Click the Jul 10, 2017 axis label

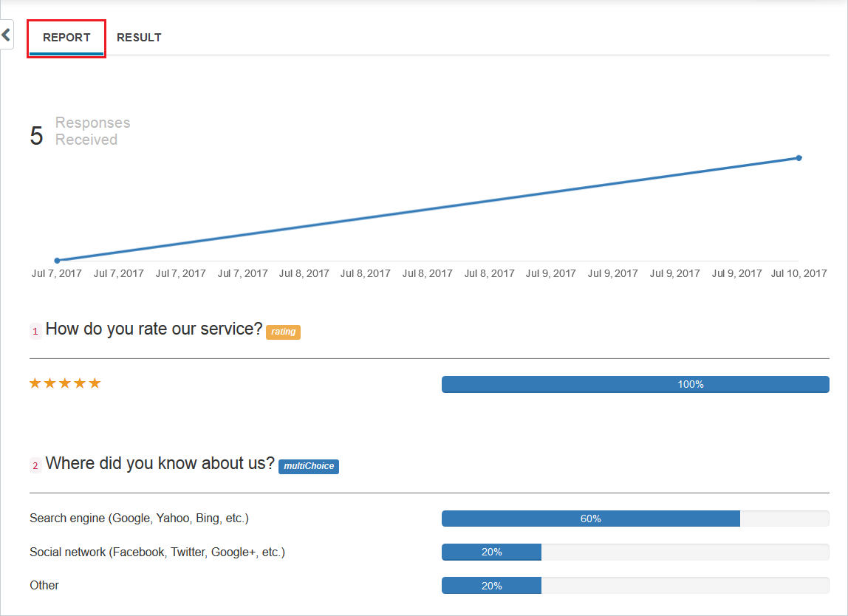[799, 274]
